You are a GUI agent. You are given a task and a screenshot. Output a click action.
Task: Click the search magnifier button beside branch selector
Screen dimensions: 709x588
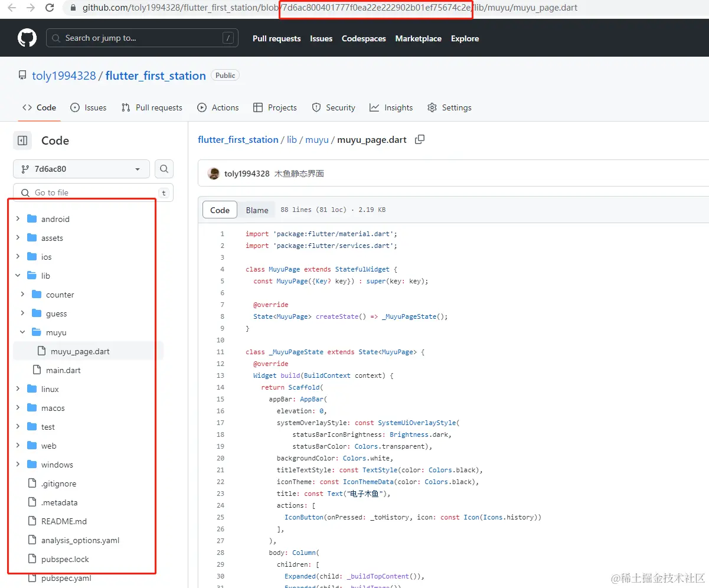click(164, 169)
